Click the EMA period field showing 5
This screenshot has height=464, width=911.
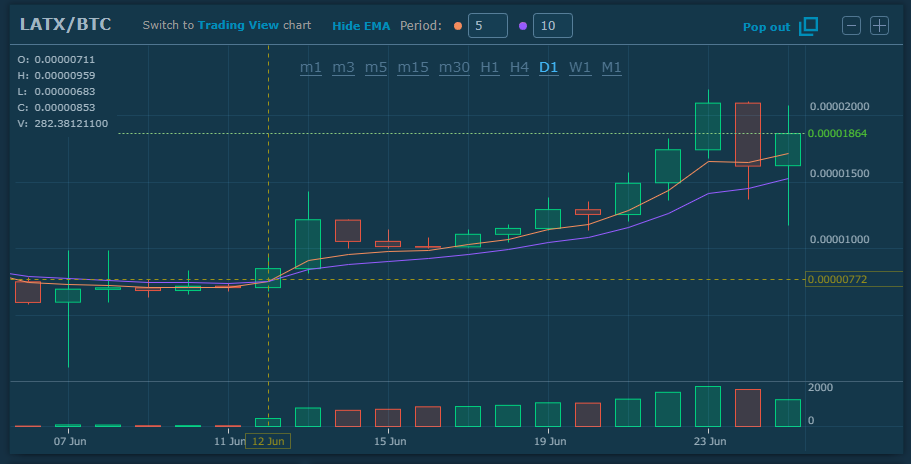pyautogui.click(x=487, y=26)
